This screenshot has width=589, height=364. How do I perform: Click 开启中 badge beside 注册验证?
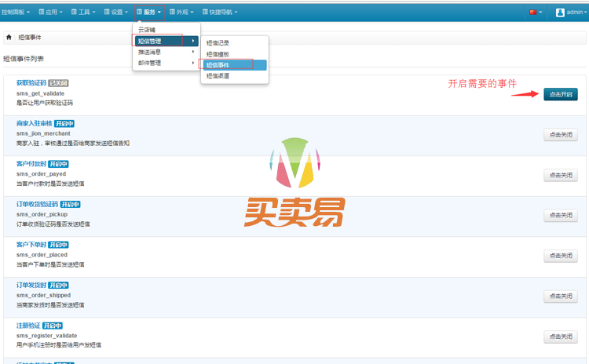52,326
